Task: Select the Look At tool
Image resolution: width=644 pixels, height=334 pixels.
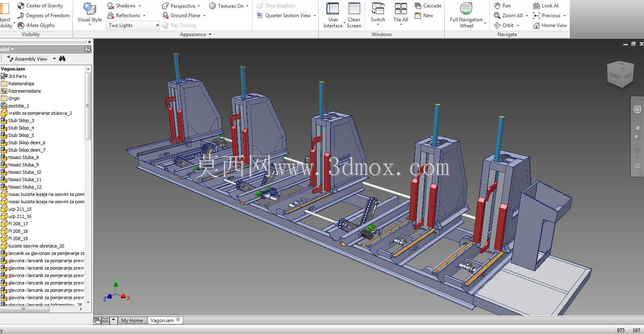Action: click(x=546, y=6)
